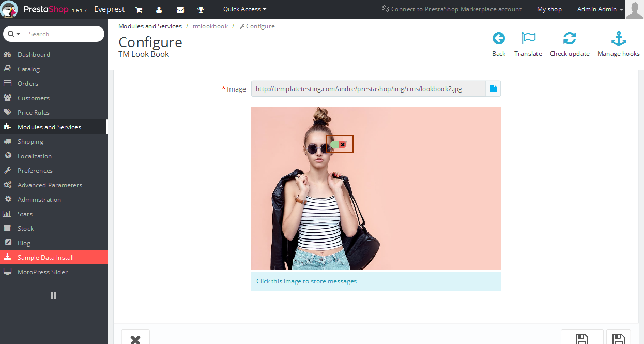Open the Stock archive icon
The width and height of the screenshot is (644, 344).
pos(7,228)
